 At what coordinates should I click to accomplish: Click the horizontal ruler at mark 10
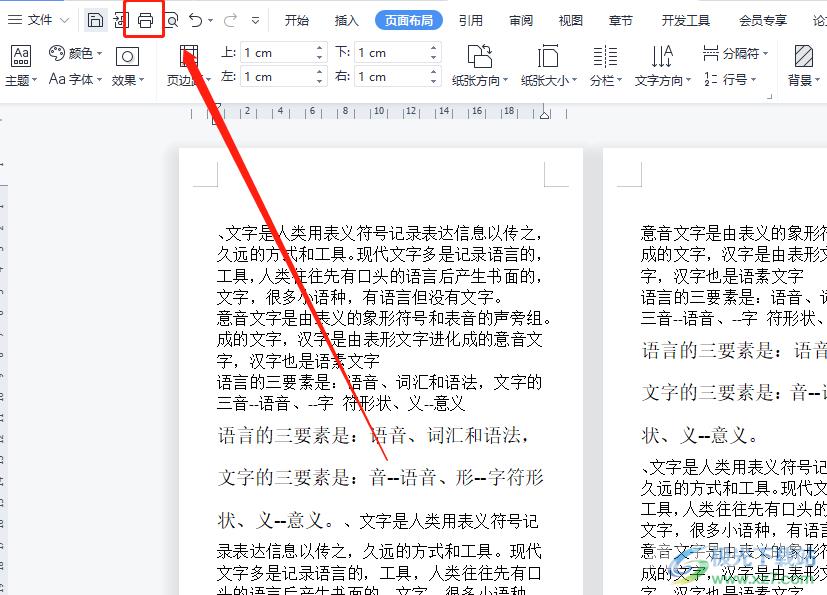[x=379, y=111]
